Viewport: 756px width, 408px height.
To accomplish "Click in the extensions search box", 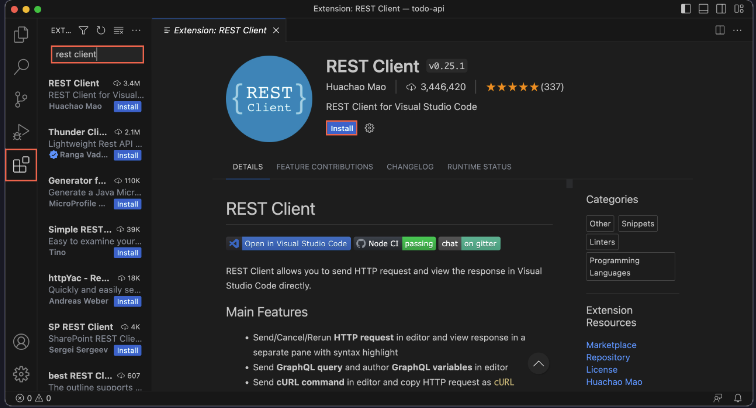I will (x=97, y=54).
